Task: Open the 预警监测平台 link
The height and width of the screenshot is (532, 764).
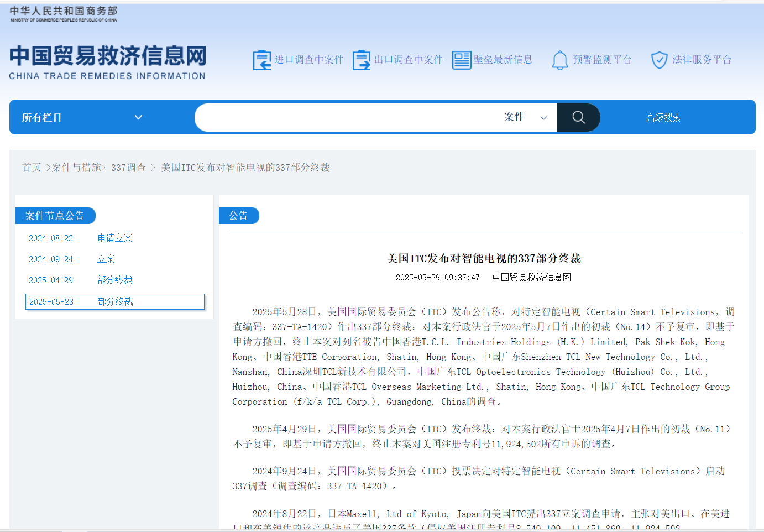Action: [x=602, y=60]
